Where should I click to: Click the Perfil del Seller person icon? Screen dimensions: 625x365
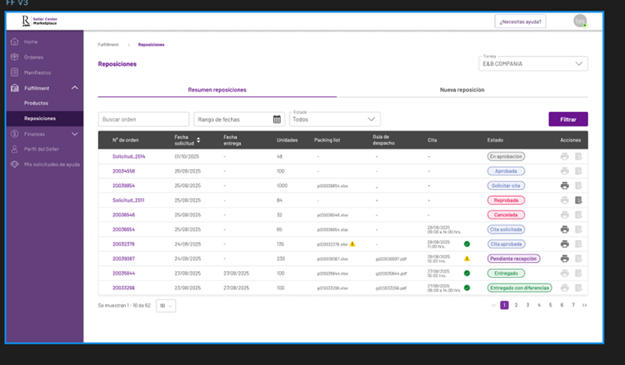15,149
